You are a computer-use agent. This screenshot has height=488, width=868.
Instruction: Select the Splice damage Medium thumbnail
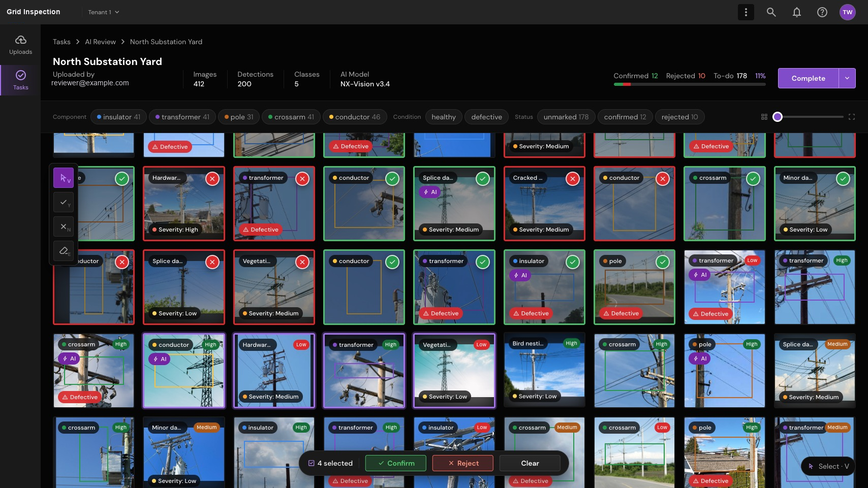point(815,371)
